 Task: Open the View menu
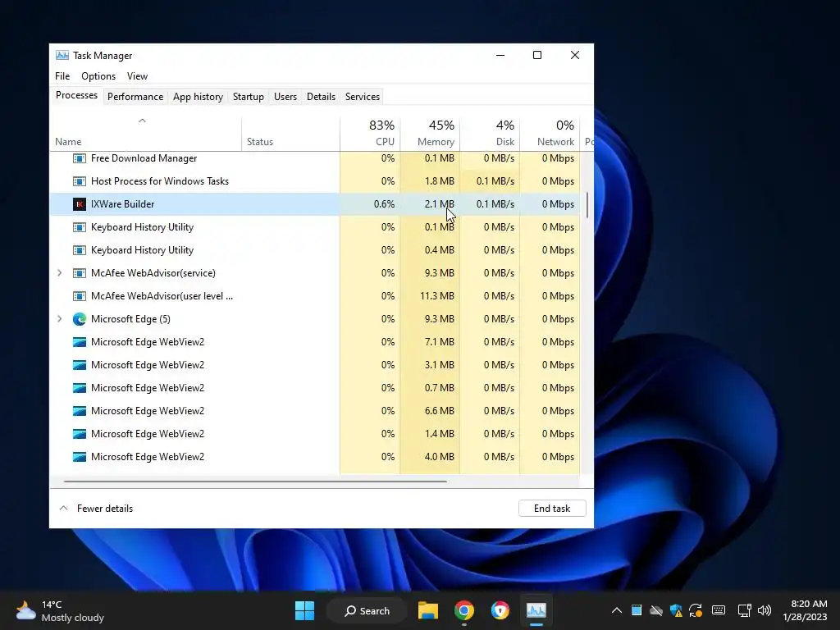click(x=137, y=76)
